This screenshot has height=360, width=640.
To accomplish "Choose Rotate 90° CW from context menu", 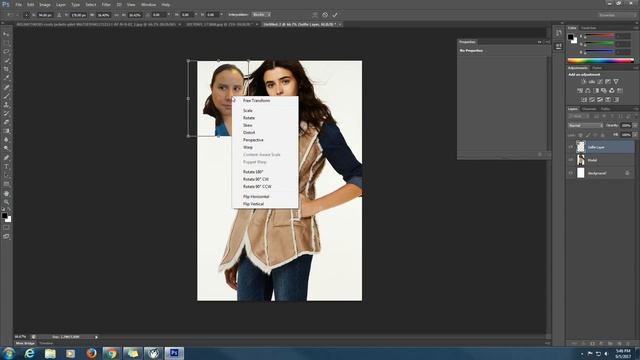I will [x=256, y=179].
